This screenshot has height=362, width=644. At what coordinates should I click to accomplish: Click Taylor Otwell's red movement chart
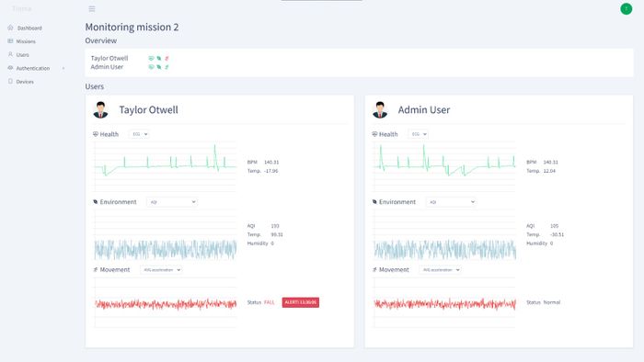tap(165, 302)
